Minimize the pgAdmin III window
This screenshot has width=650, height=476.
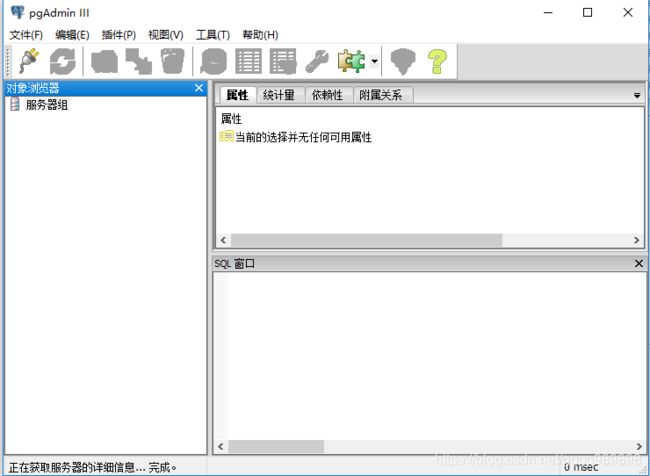(x=548, y=13)
